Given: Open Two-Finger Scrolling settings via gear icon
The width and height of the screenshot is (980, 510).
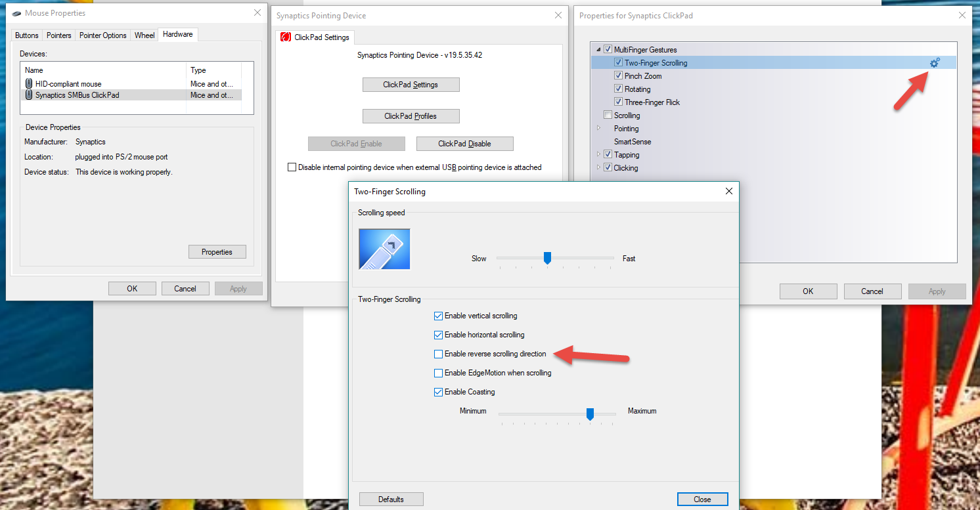Looking at the screenshot, I should pyautogui.click(x=935, y=62).
